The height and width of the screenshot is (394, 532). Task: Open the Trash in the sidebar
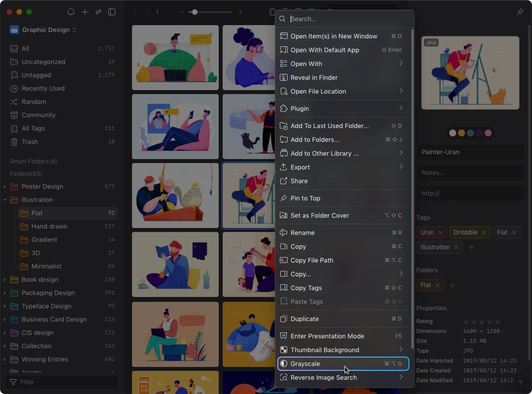(62, 142)
